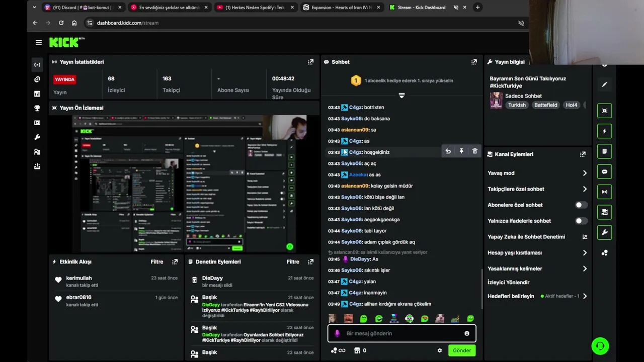This screenshot has width=644, height=362.
Task: Expand Hesap yaşı kısıtlaması options
Action: (x=585, y=253)
